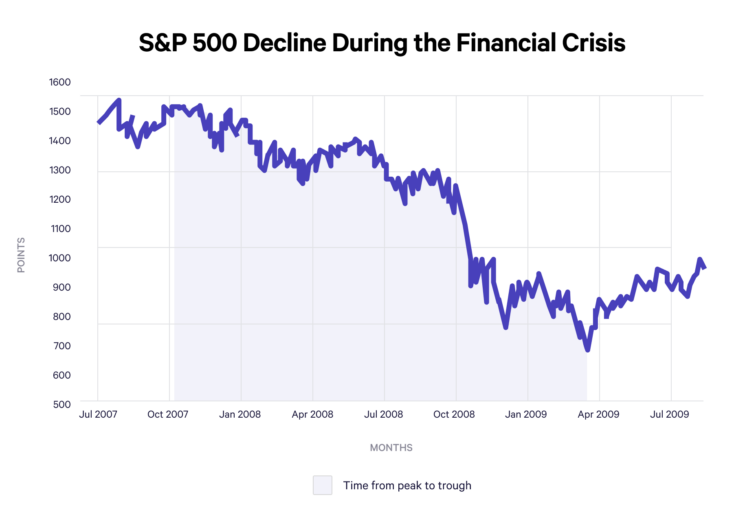Click the "POINTS" y-axis title
This screenshot has width=756, height=530.
pyautogui.click(x=22, y=254)
